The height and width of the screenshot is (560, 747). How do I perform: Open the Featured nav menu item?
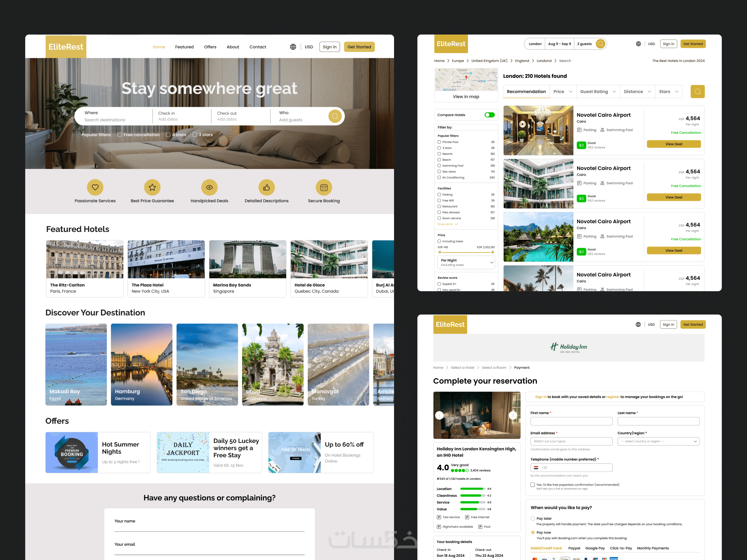coord(184,47)
